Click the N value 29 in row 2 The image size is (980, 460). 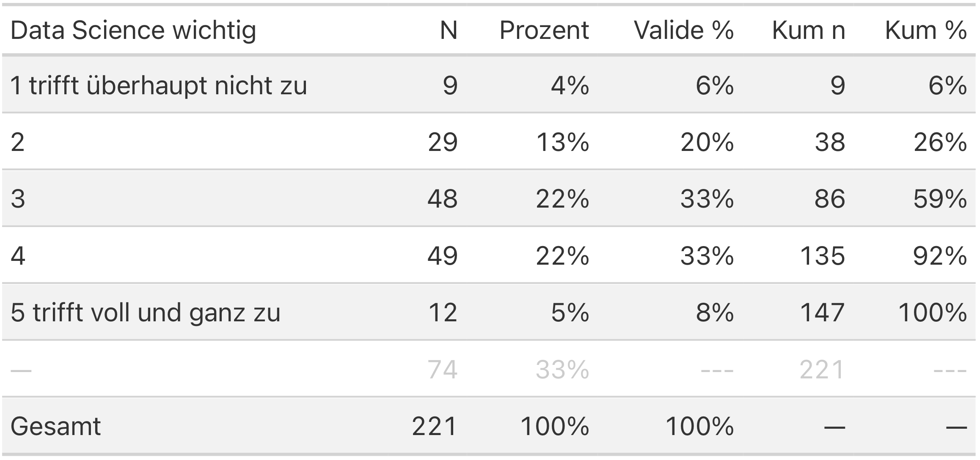click(443, 142)
